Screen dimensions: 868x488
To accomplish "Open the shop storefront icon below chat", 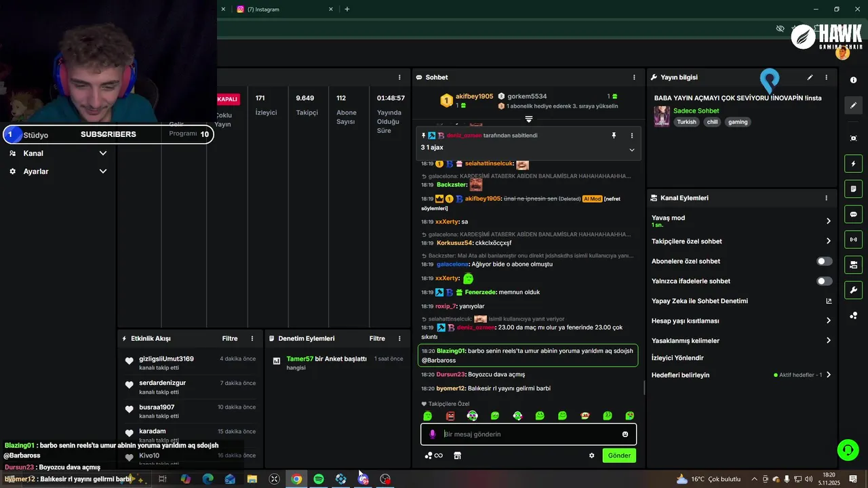I will [457, 455].
